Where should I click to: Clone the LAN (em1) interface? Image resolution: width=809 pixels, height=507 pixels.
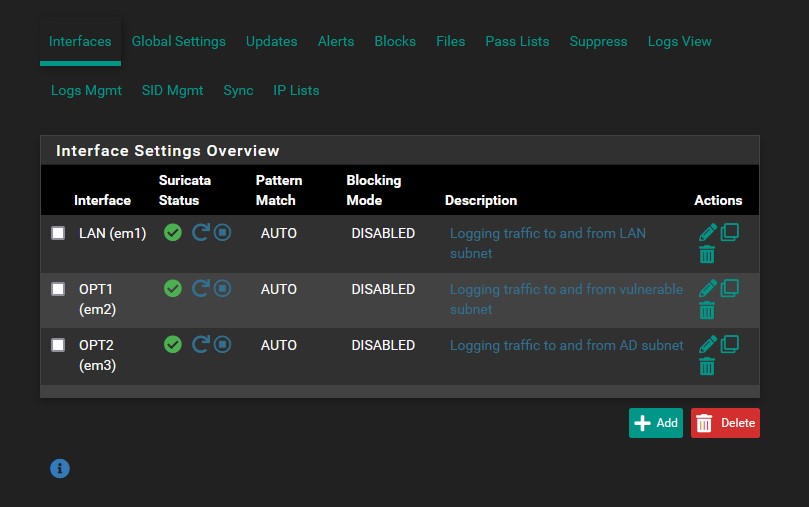(730, 232)
